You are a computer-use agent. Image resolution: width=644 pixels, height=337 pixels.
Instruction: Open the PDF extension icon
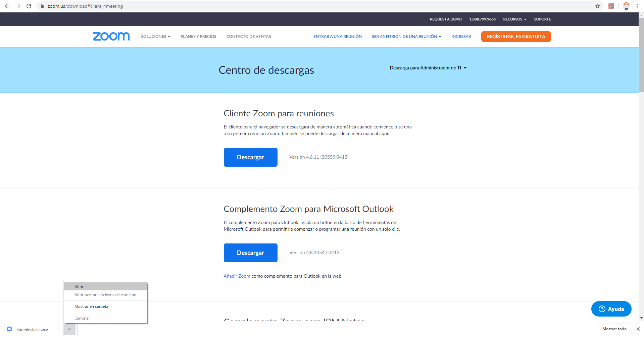coord(611,6)
